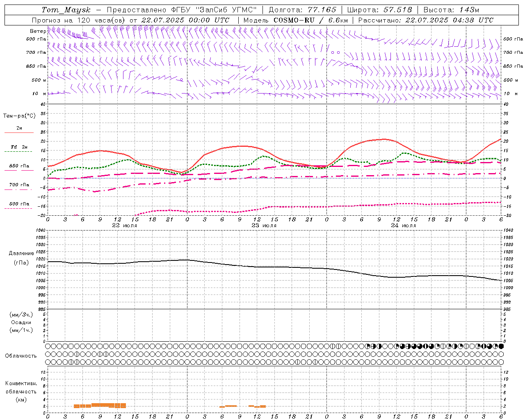Screen dimensions: 525x420
Task: Click the Ветер label of the wind panel
Action: 38,31
